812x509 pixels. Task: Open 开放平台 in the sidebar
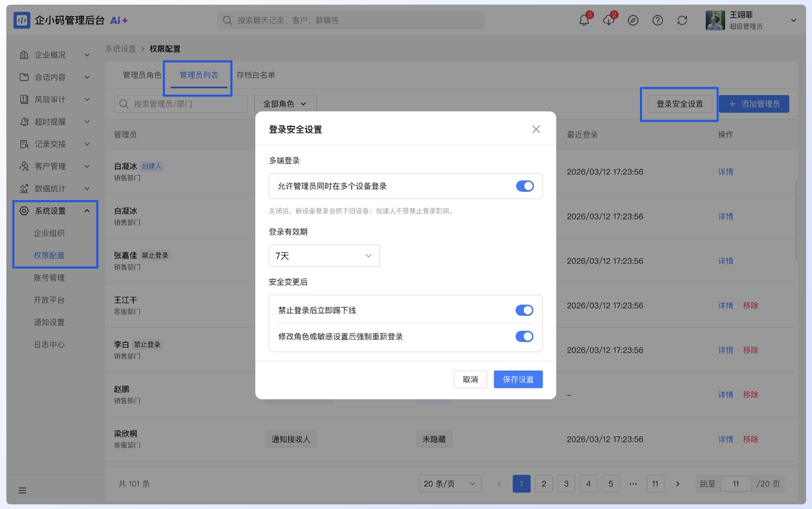(x=49, y=300)
